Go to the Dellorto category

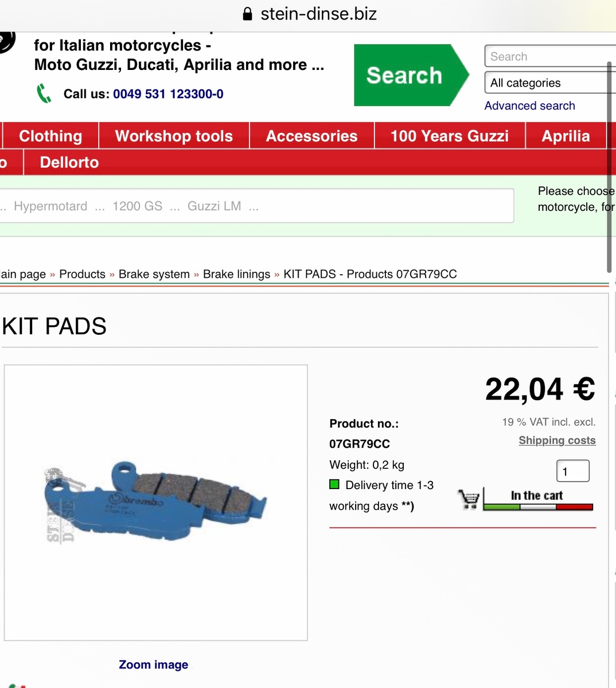click(x=69, y=162)
